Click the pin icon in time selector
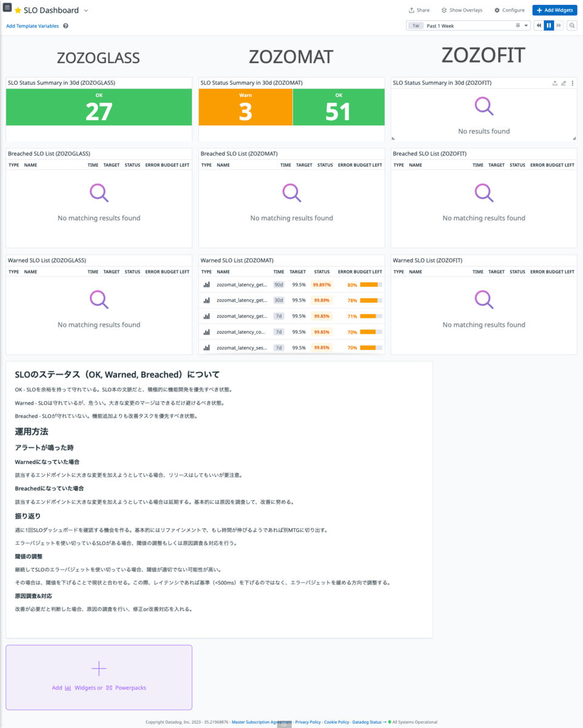The height and width of the screenshot is (728, 583). coord(517,25)
